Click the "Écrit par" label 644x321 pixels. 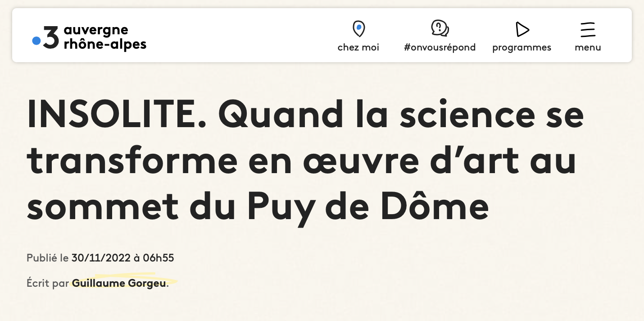pyautogui.click(x=48, y=284)
